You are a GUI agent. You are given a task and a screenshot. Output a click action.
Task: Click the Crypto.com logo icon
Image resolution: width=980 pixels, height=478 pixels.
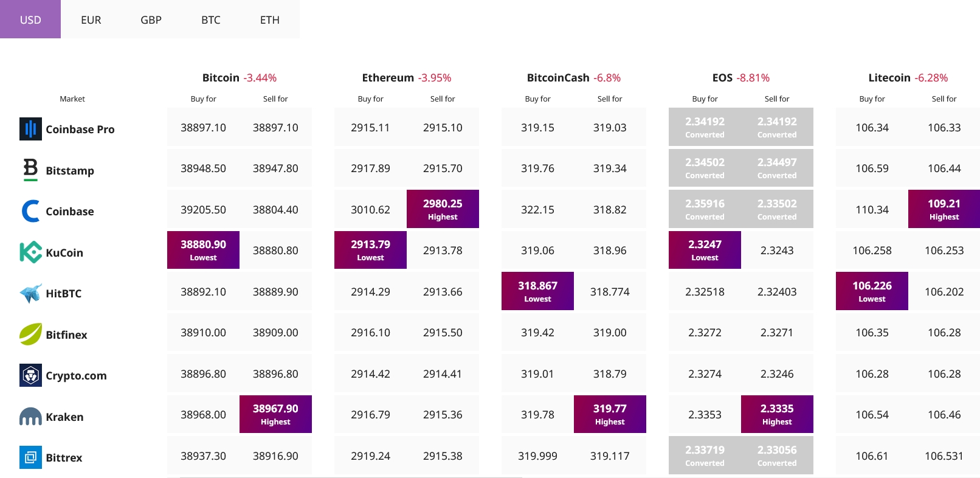30,375
